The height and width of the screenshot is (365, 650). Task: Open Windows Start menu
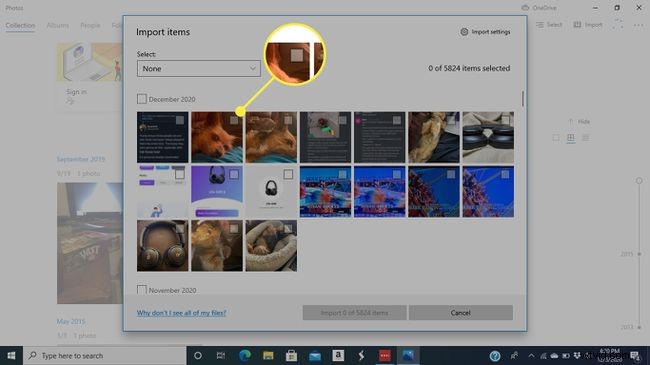tap(11, 355)
